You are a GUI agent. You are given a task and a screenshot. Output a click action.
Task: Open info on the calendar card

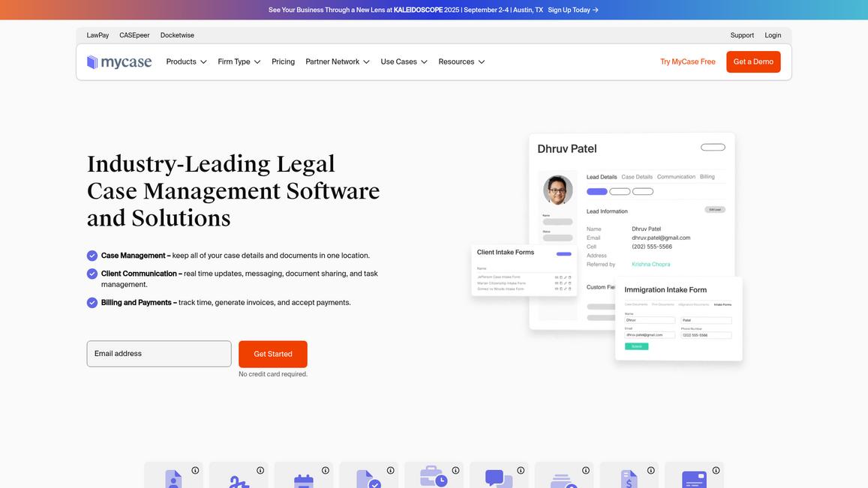[x=326, y=470]
